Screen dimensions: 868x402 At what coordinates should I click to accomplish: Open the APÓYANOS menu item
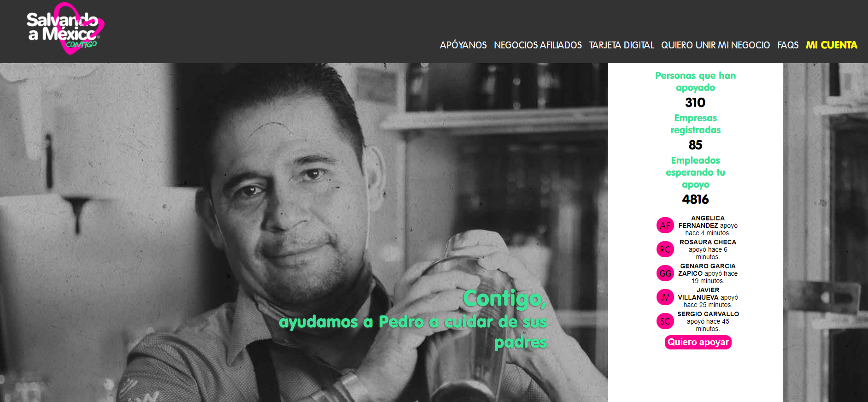coord(463,45)
